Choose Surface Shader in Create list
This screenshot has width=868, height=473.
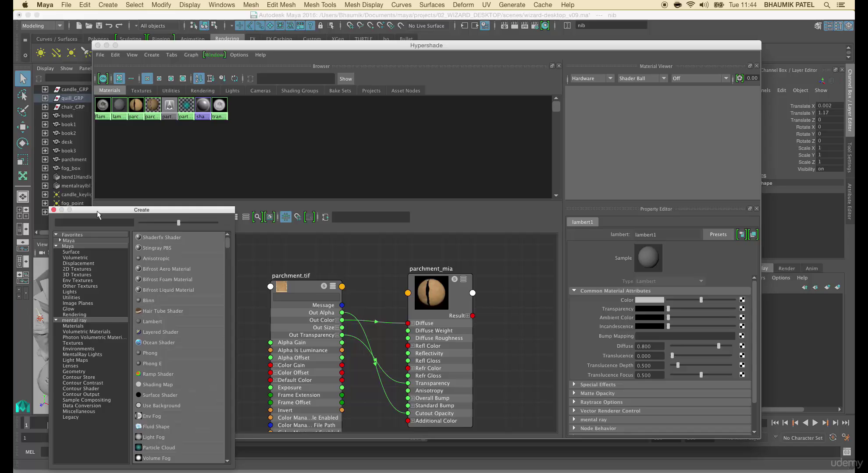point(160,395)
